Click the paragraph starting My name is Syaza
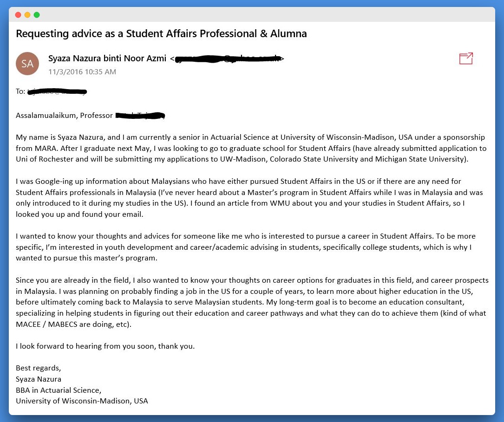The height and width of the screenshot is (422, 504). click(x=251, y=148)
